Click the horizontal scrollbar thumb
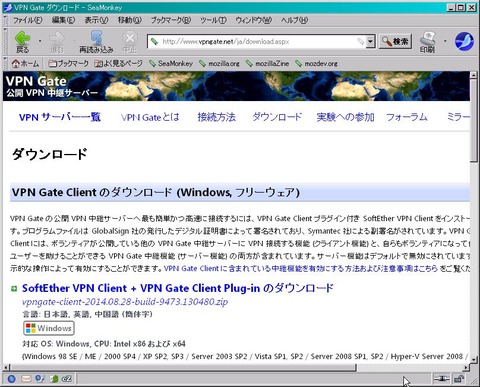 183,368
